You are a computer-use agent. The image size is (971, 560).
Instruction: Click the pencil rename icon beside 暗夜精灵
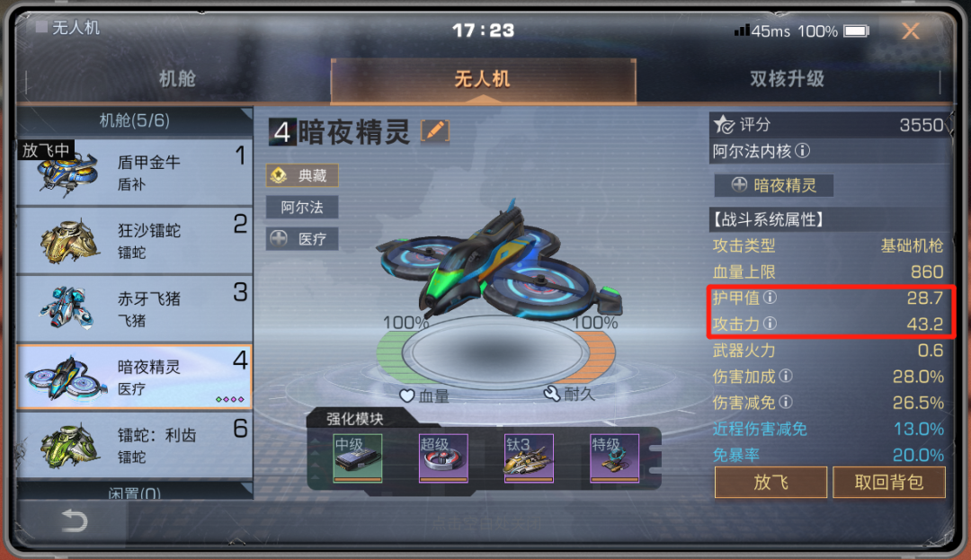pos(435,130)
